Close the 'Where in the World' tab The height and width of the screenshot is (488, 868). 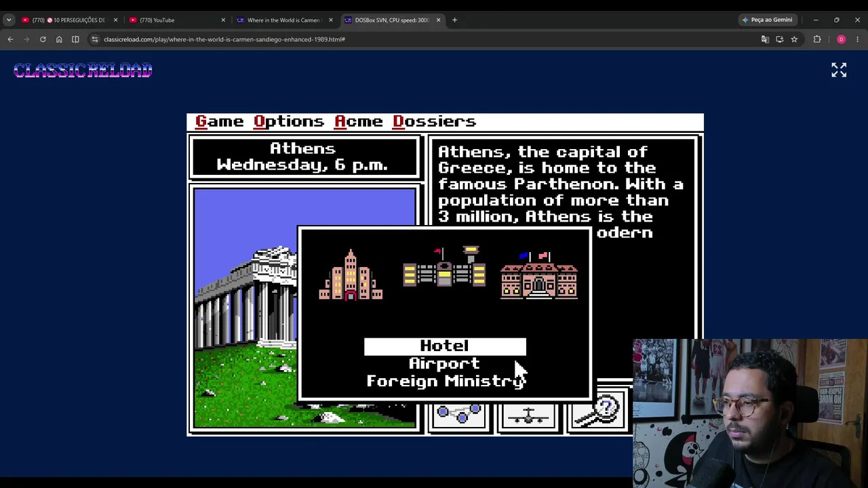click(x=331, y=20)
